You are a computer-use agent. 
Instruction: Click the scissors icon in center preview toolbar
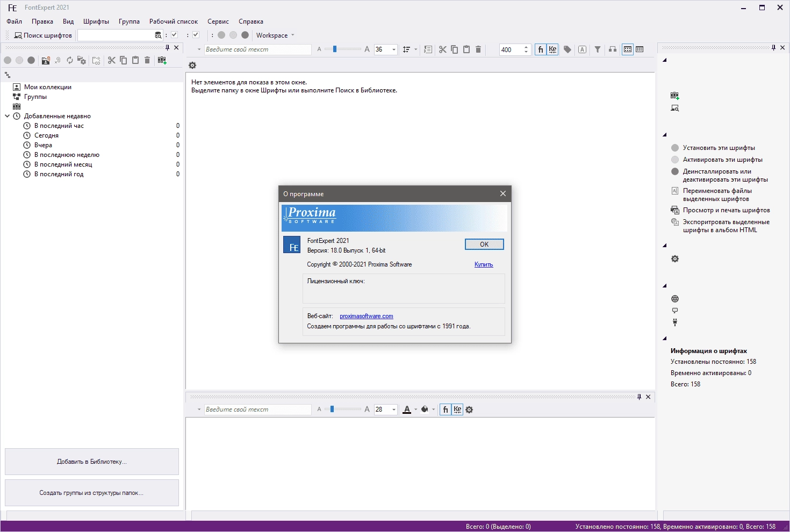443,49
